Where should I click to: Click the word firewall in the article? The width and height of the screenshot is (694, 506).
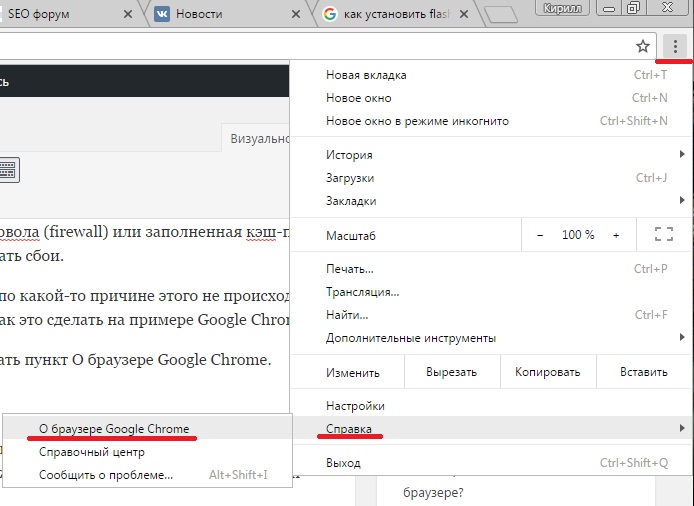[x=76, y=232]
